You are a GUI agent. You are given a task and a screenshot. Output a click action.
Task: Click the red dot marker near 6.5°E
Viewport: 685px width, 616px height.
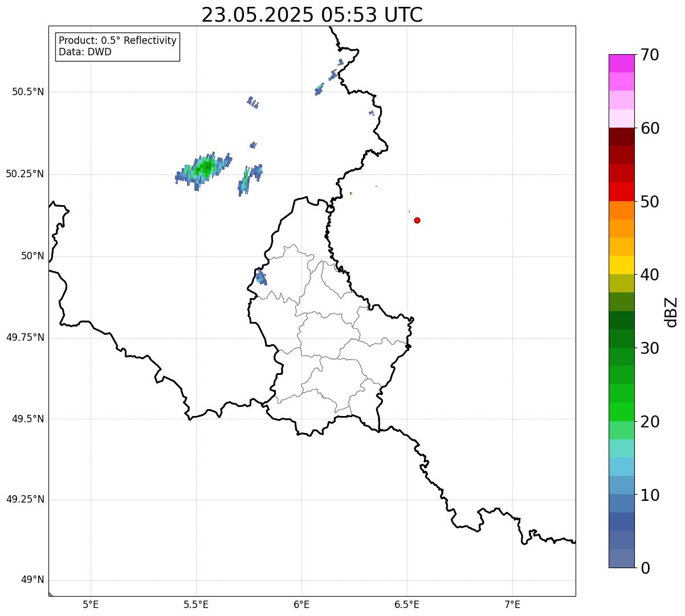tap(417, 220)
